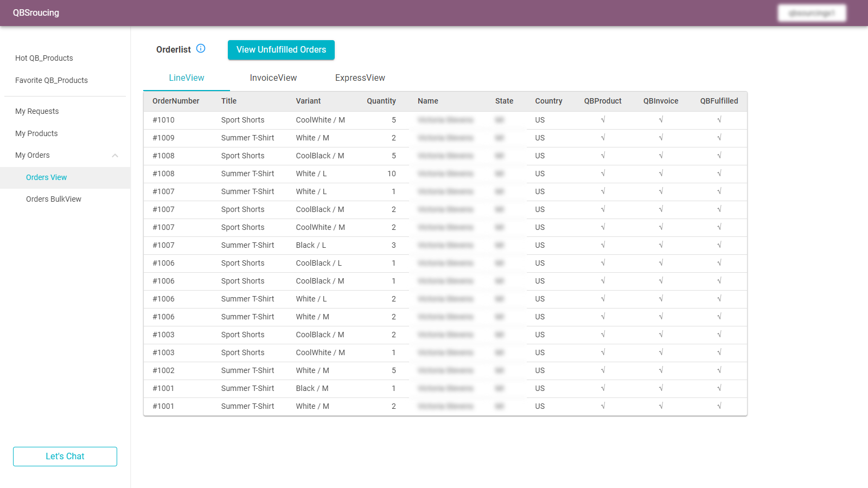
Task: Open Hot QB_Products in sidebar
Action: click(44, 58)
